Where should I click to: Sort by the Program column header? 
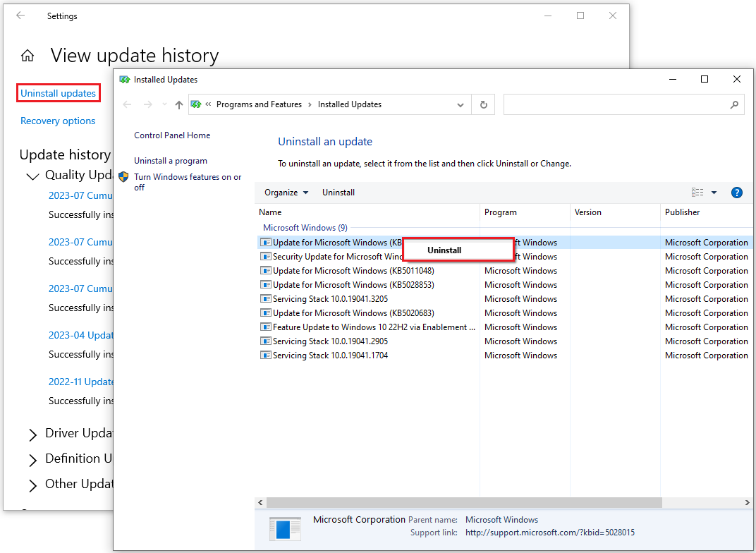point(525,212)
